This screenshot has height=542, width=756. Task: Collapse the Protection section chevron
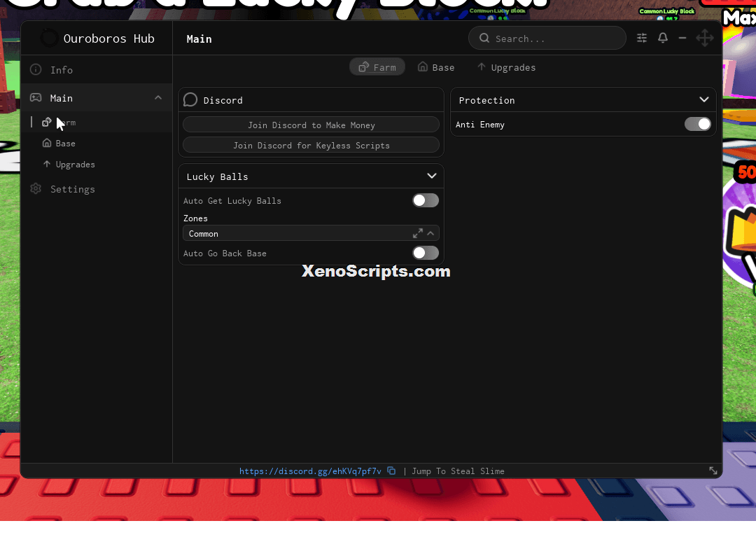[704, 100]
